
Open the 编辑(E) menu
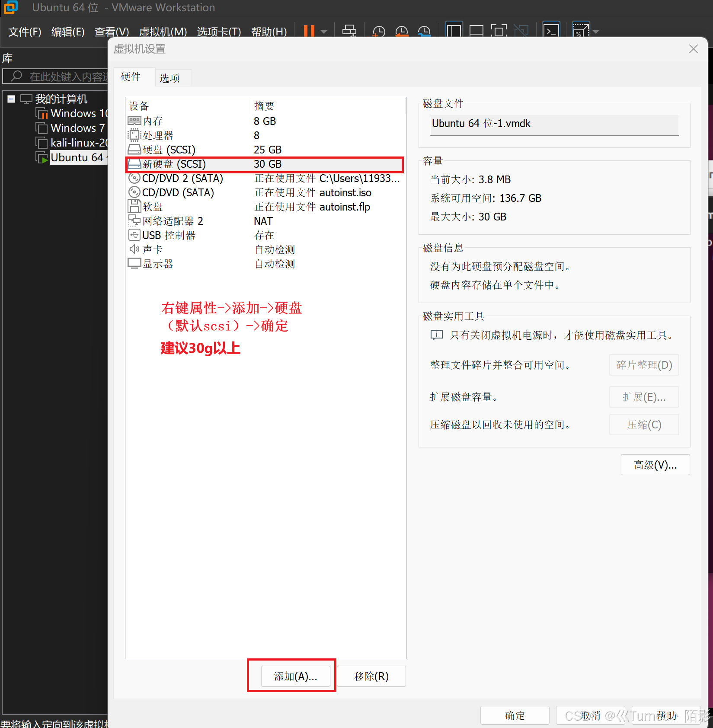pyautogui.click(x=68, y=32)
